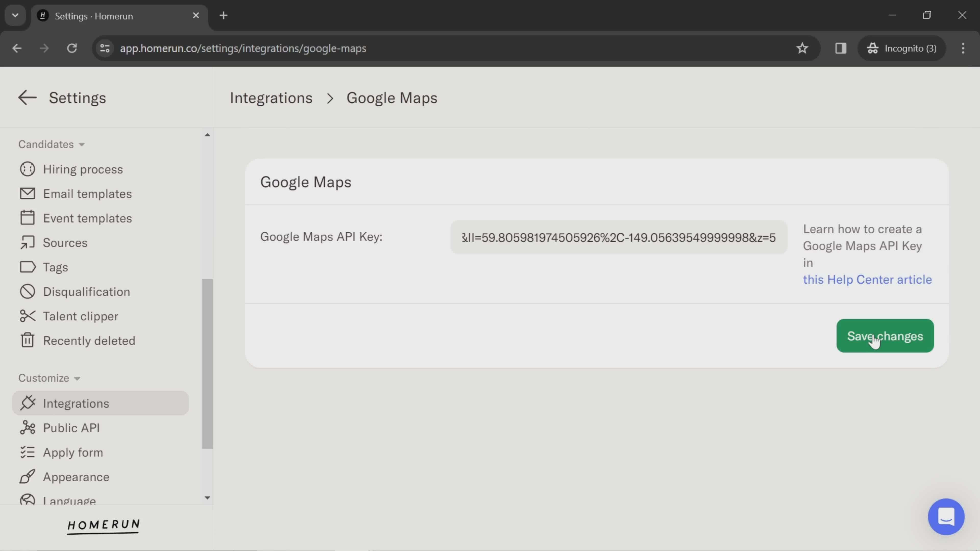This screenshot has width=980, height=551.
Task: Click the Save changes button
Action: (885, 336)
